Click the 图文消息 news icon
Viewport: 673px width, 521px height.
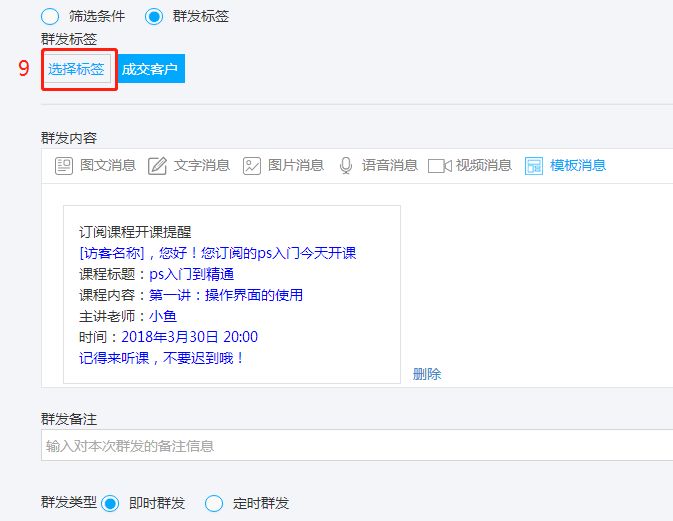click(x=64, y=166)
